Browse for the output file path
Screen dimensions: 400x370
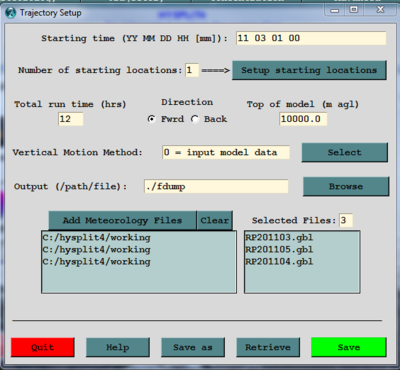click(x=346, y=186)
